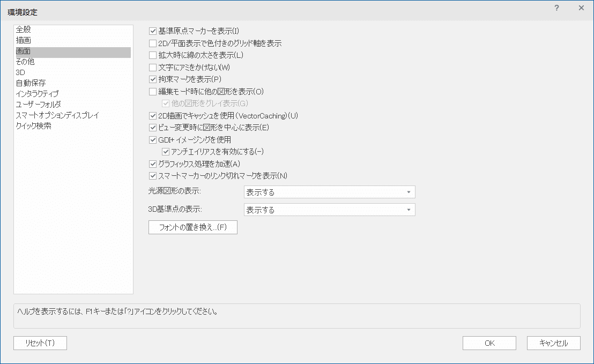Click フォントの置き換え...(F) button

(193, 227)
